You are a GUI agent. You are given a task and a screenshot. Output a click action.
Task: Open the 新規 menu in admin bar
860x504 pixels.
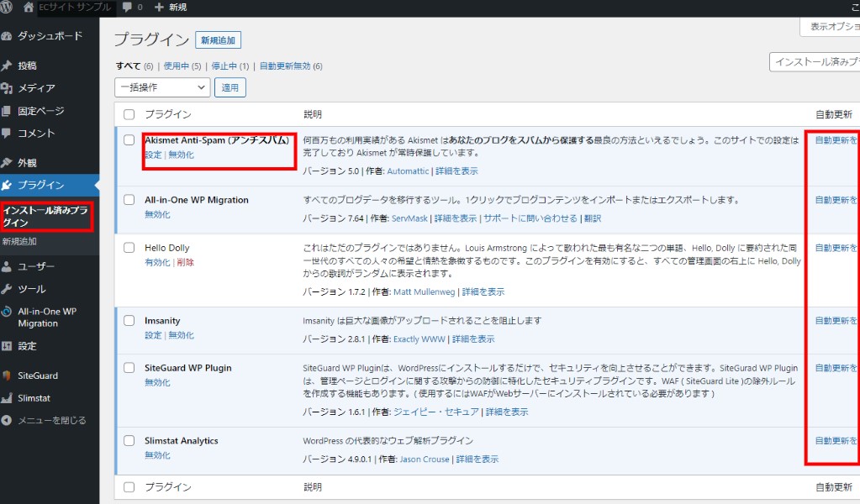171,8
